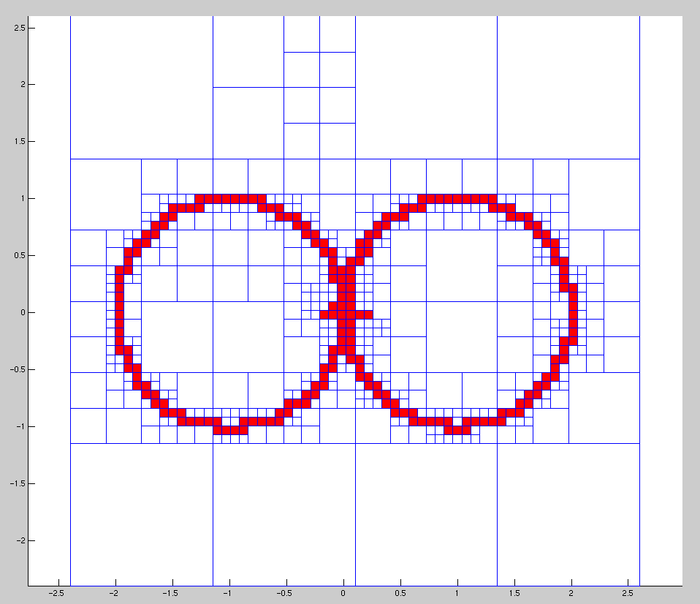Click the x-axis tick label 2.5
The image size is (700, 604).
[629, 593]
